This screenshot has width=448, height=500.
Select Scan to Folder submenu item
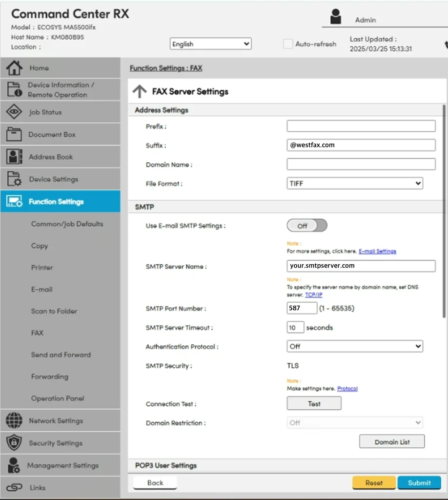click(x=54, y=311)
